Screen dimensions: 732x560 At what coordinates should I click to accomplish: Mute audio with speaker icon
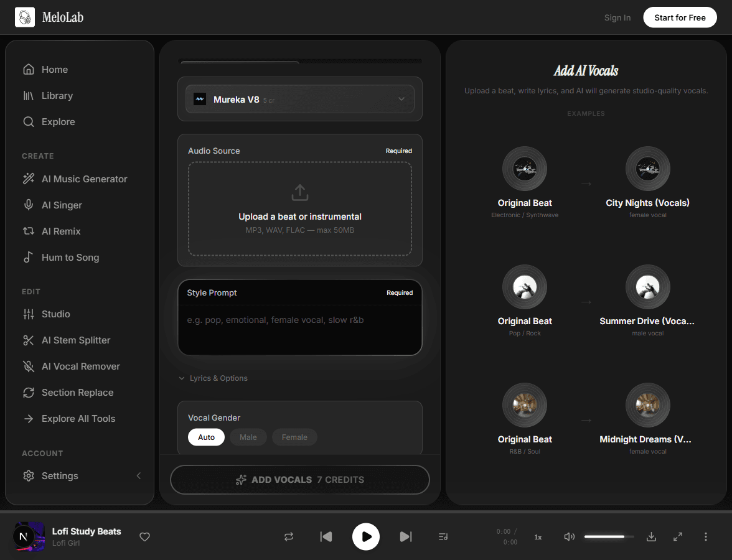coord(569,536)
